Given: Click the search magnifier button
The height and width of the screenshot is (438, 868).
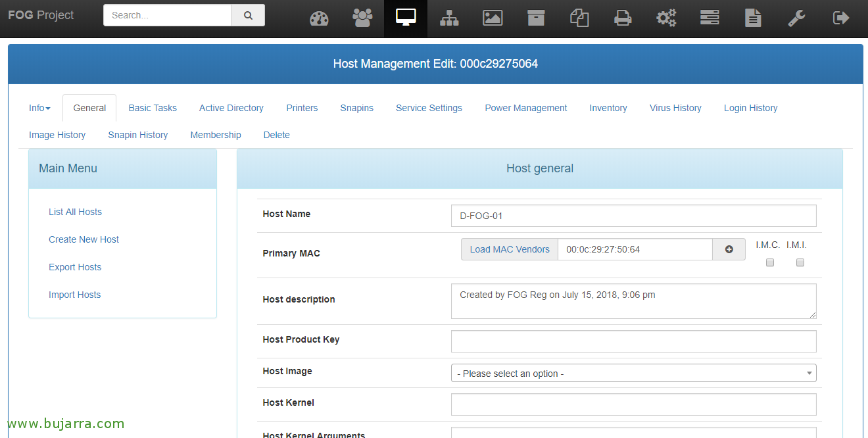Looking at the screenshot, I should coord(248,15).
